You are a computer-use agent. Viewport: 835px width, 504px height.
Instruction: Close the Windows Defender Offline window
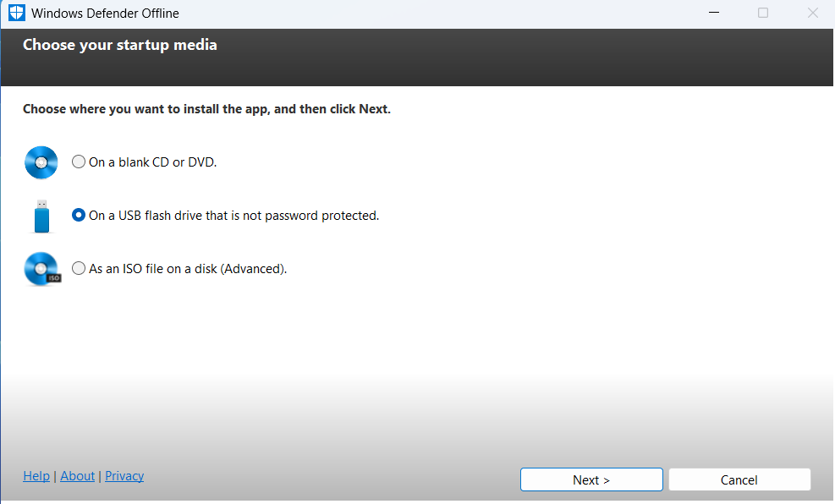coord(813,14)
